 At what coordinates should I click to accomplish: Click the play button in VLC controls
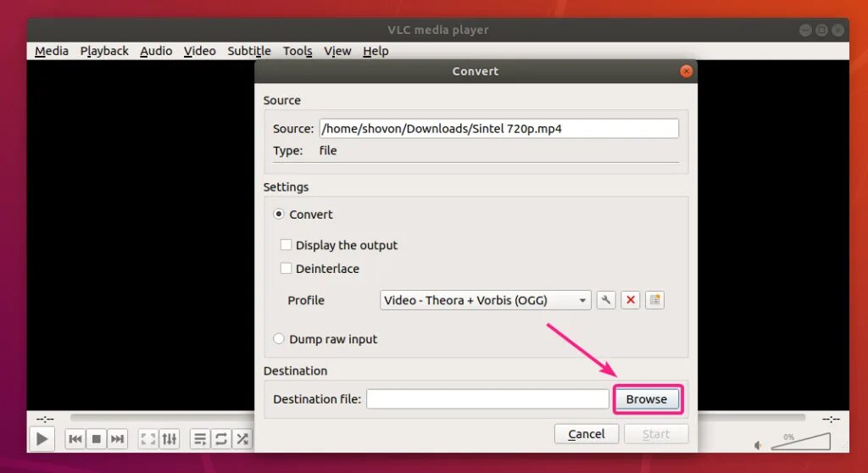coord(42,439)
